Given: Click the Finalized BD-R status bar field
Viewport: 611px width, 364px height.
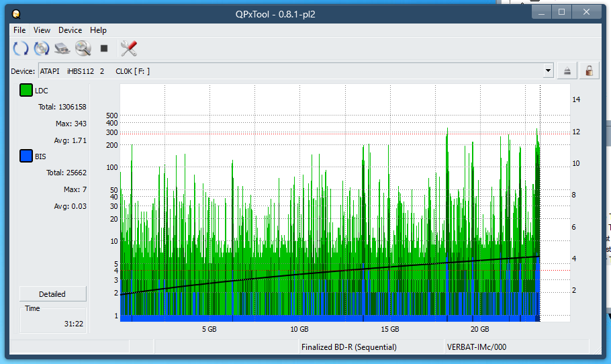Looking at the screenshot, I should 348,347.
